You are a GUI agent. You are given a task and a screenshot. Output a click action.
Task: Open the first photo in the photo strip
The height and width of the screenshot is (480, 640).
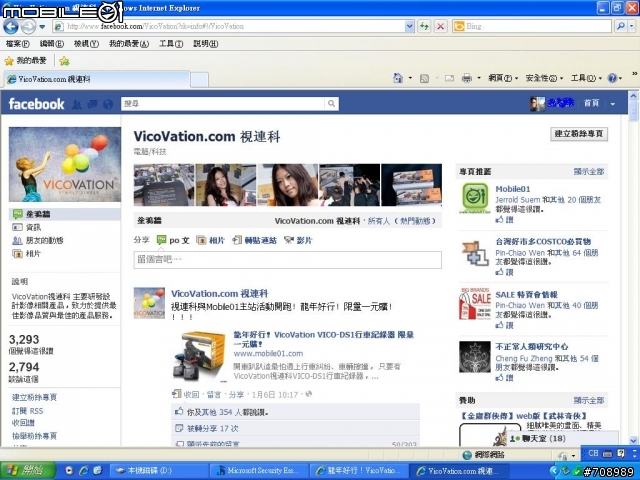164,185
